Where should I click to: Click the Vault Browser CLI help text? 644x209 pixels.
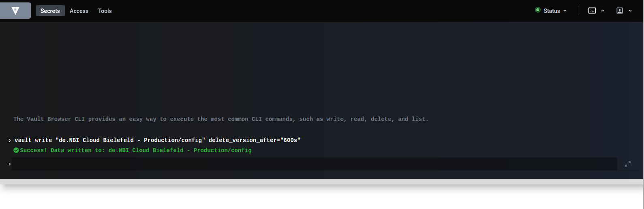[220, 119]
